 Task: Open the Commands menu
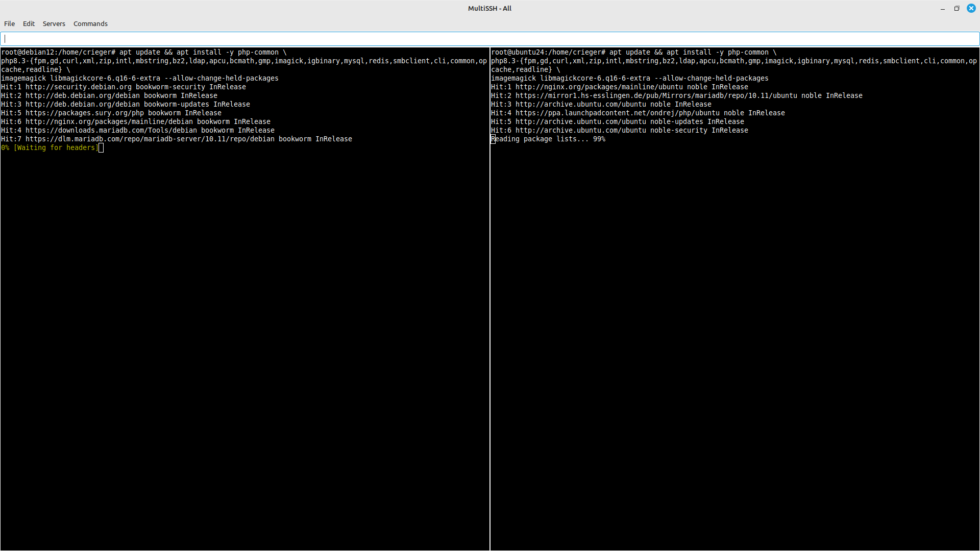point(90,23)
